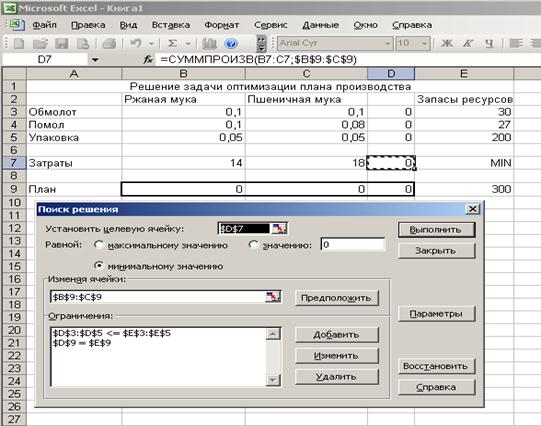Click the Save diskette icon
The width and height of the screenshot is (541, 426).
pos(62,43)
